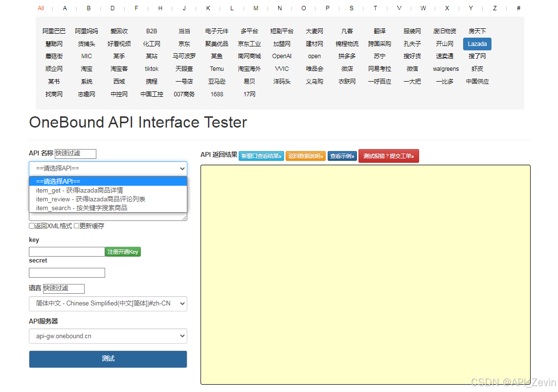The image size is (558, 392).
Task: Click the red 测试报错?提交工单 button
Action: pos(389,156)
